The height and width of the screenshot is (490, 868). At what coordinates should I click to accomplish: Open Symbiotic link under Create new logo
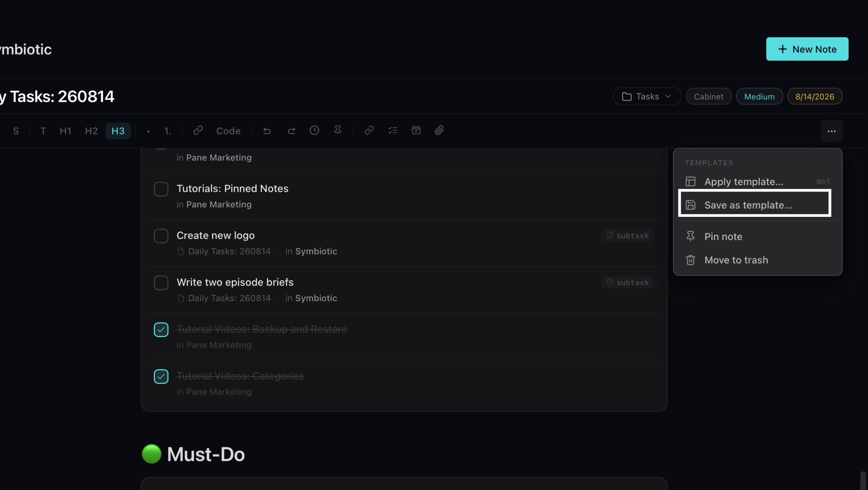click(x=316, y=251)
